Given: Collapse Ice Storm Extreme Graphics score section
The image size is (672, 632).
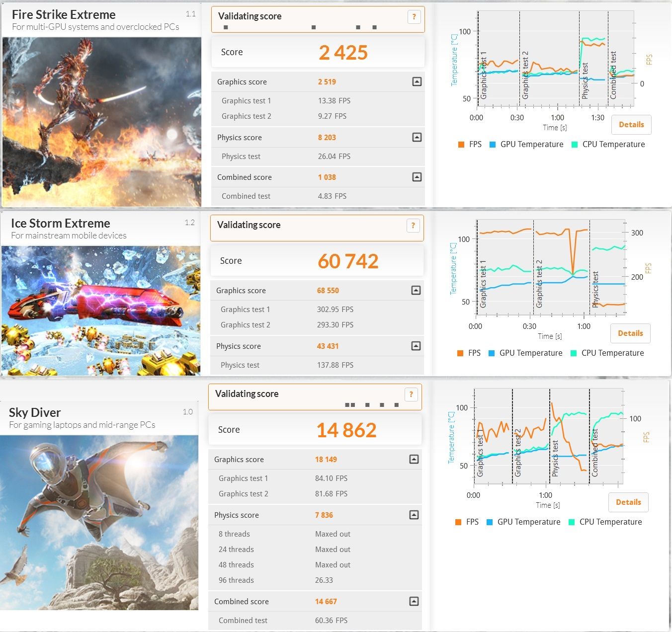Looking at the screenshot, I should (416, 291).
